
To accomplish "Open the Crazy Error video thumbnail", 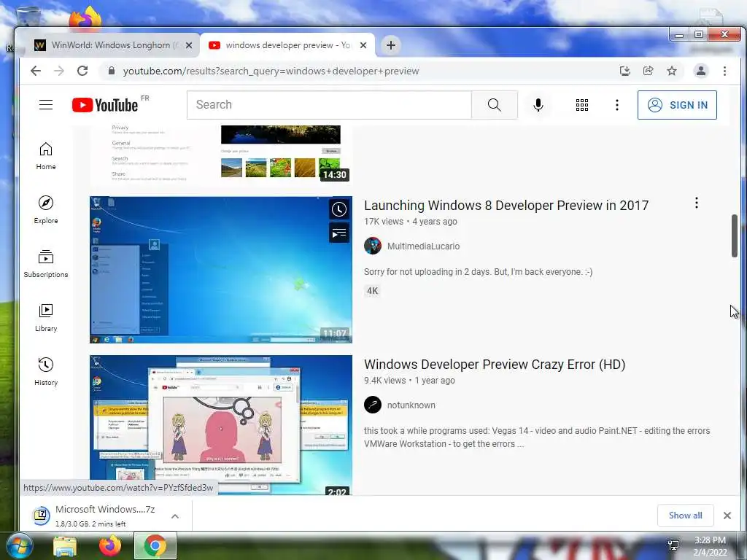I will (220, 425).
